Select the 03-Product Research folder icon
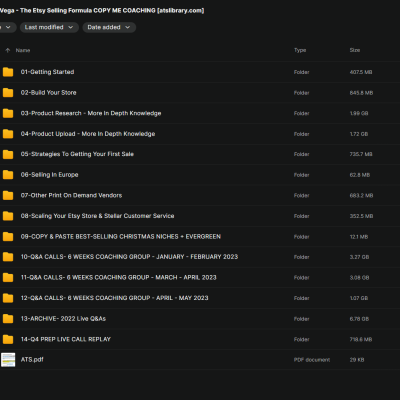The width and height of the screenshot is (400, 400). (x=8, y=113)
